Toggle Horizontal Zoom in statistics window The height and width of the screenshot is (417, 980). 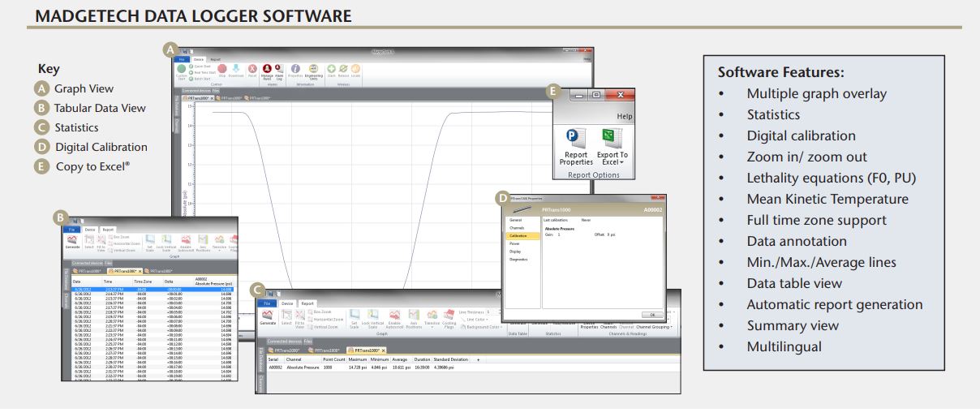click(327, 319)
